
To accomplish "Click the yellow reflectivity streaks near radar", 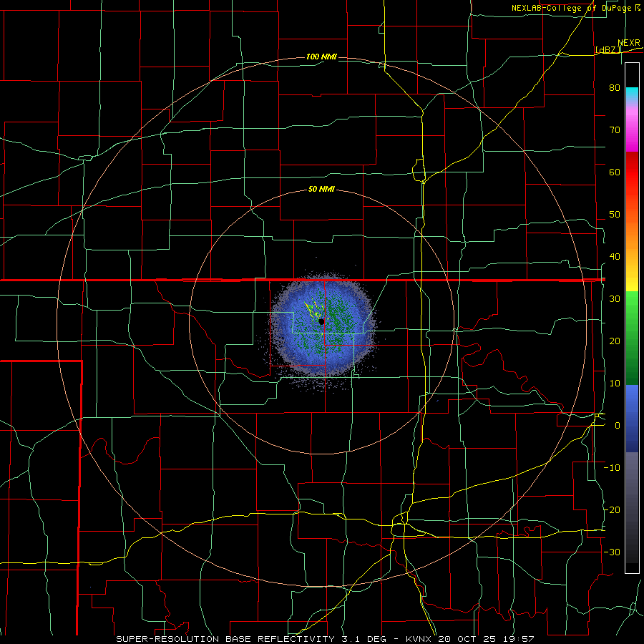I will click(313, 310).
